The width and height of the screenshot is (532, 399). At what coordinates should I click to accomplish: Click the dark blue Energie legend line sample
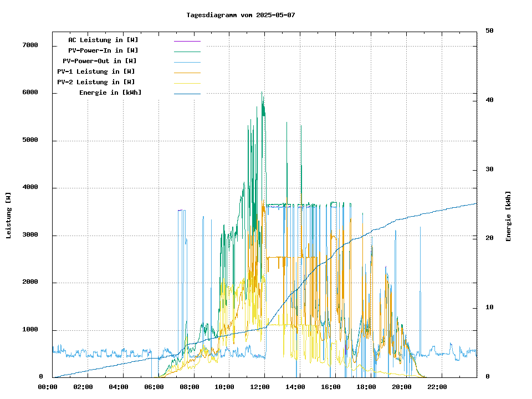pyautogui.click(x=187, y=94)
